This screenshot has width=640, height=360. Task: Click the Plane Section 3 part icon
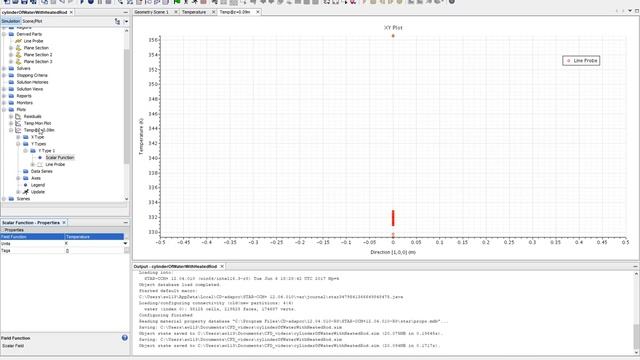click(18, 62)
